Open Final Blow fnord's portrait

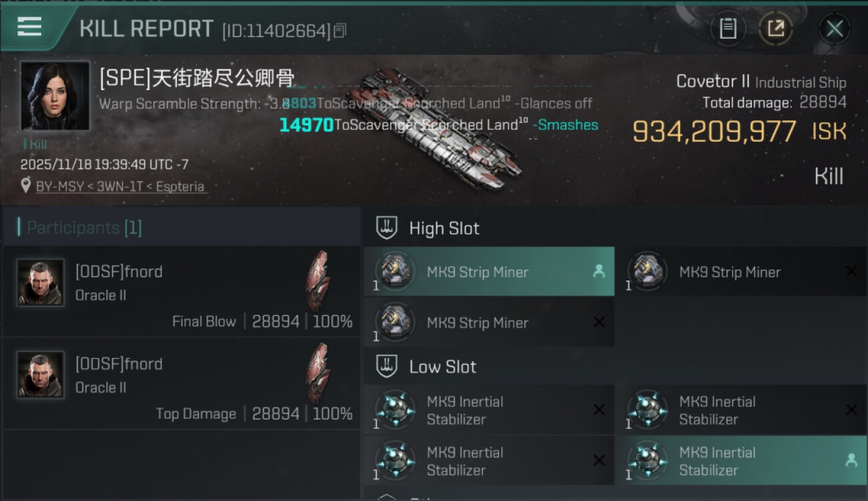[41, 283]
